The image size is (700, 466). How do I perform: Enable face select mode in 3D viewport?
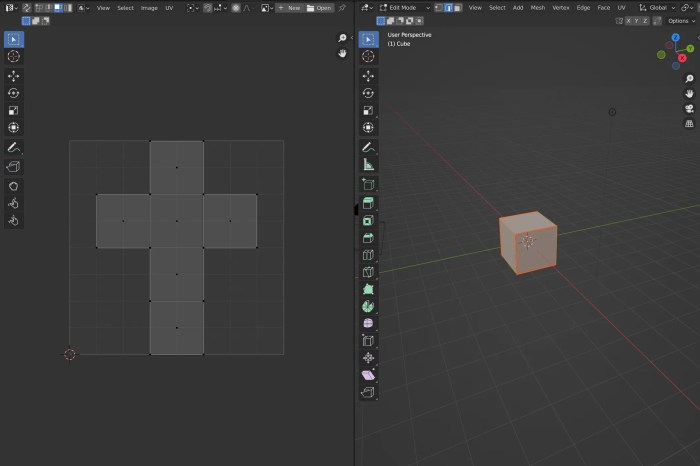pos(458,8)
